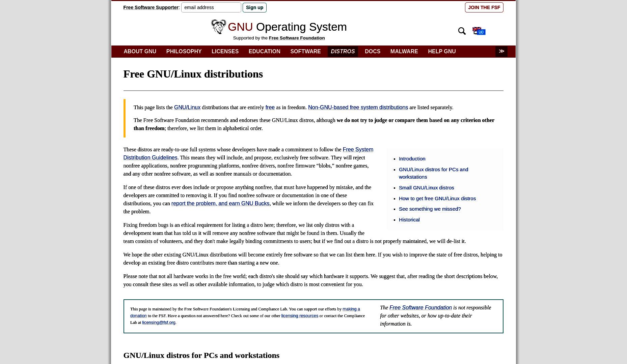Jump to Small GNU/Linux distros section

pyautogui.click(x=426, y=188)
